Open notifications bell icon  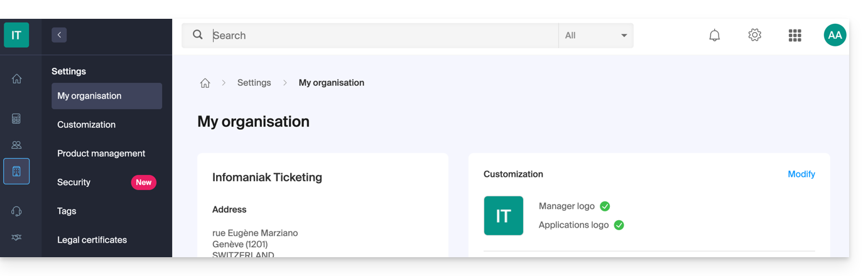point(714,36)
